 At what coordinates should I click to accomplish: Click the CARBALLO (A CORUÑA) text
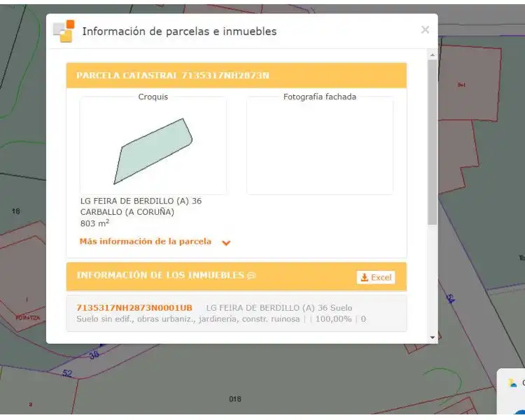pyautogui.click(x=127, y=212)
